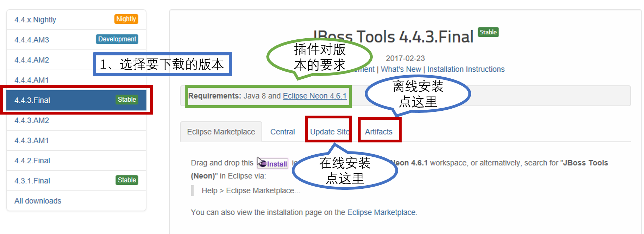Select version 4.4.4.AM2 in the list
This screenshot has height=234, width=644.
point(76,60)
